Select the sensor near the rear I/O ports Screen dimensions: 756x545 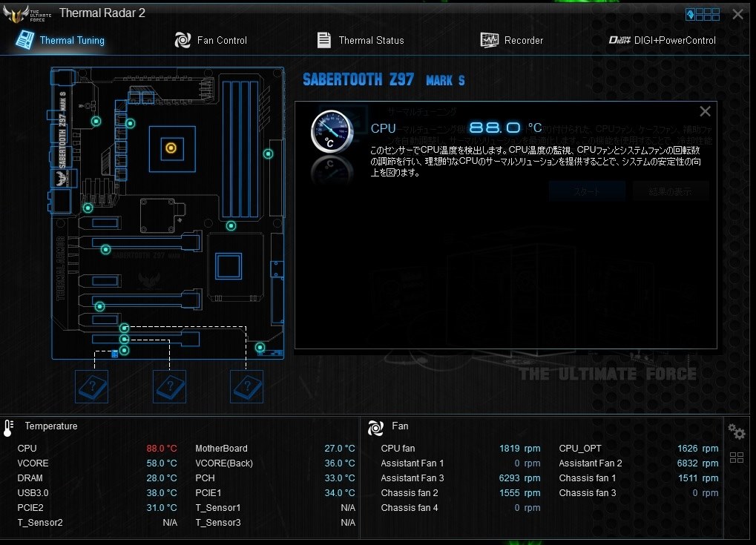96,121
